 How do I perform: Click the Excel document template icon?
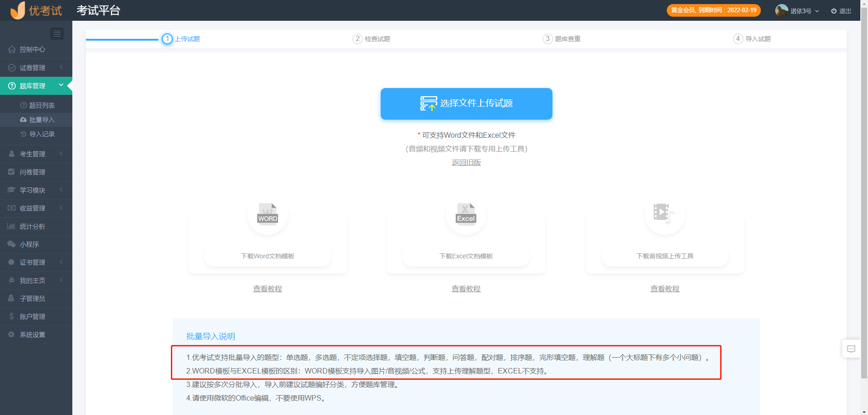(x=466, y=214)
